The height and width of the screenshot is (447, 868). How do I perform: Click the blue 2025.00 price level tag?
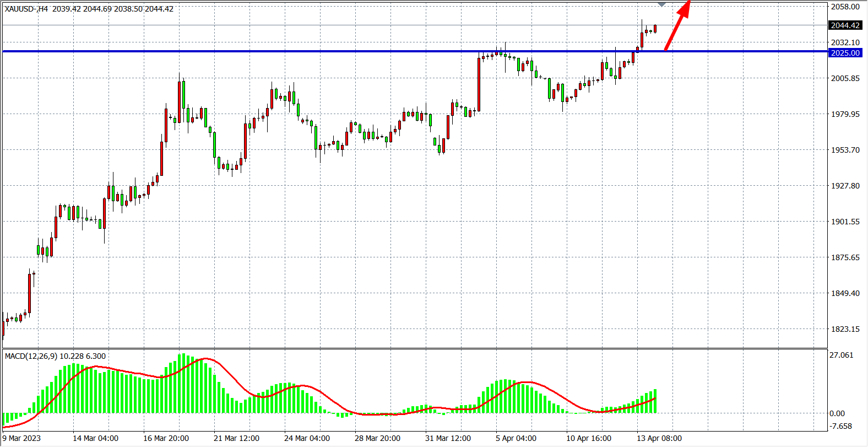845,53
